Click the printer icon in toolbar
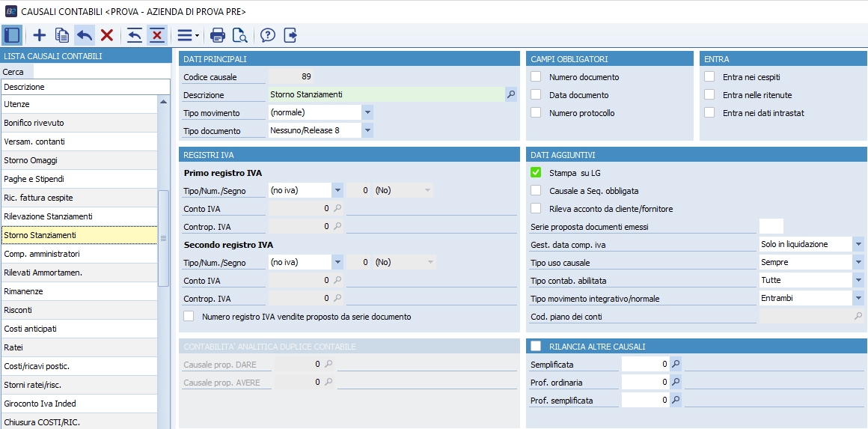The image size is (868, 429). tap(218, 35)
